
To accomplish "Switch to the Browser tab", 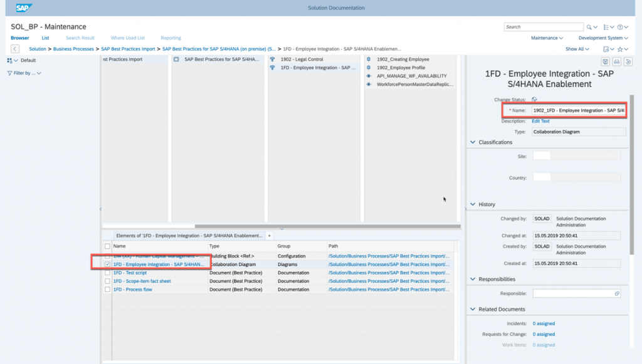I will click(19, 38).
